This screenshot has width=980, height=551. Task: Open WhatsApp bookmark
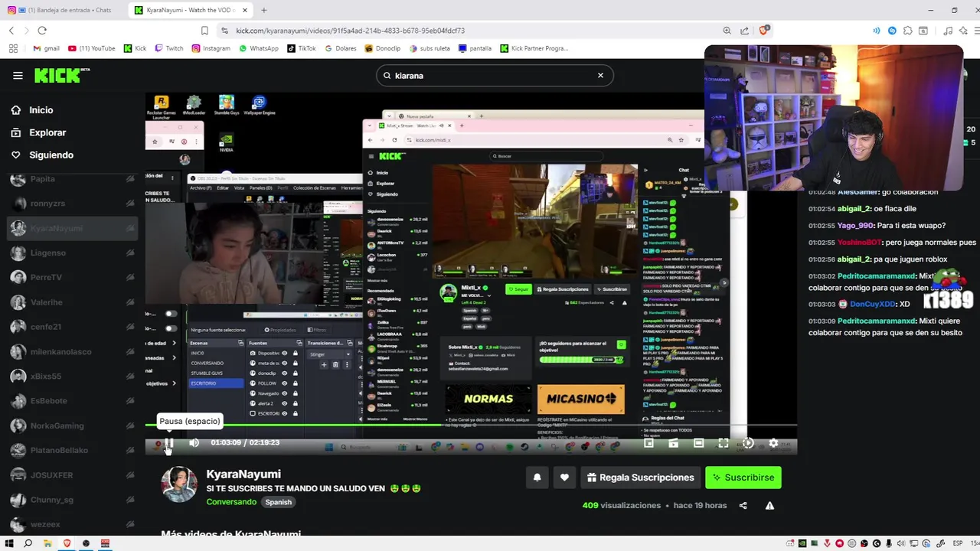tap(259, 48)
